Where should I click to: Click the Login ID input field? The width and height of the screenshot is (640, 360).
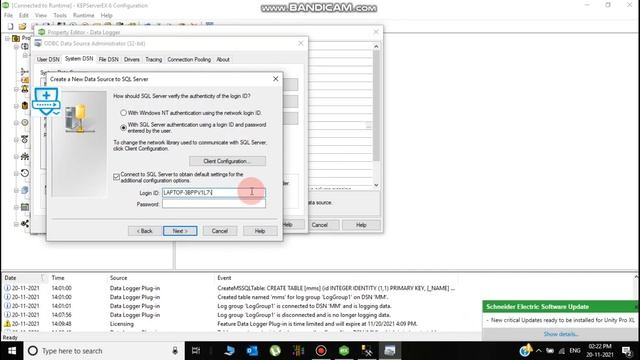(213, 193)
